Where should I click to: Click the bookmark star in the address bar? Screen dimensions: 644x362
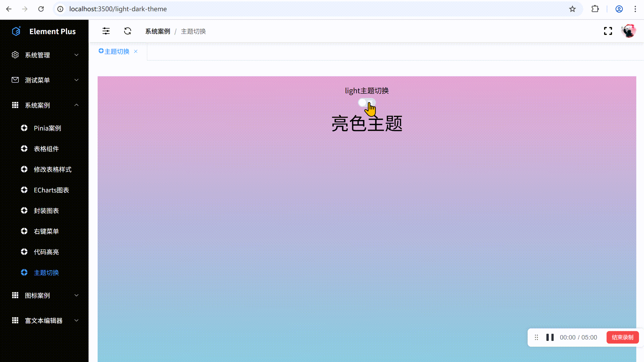pos(573,9)
